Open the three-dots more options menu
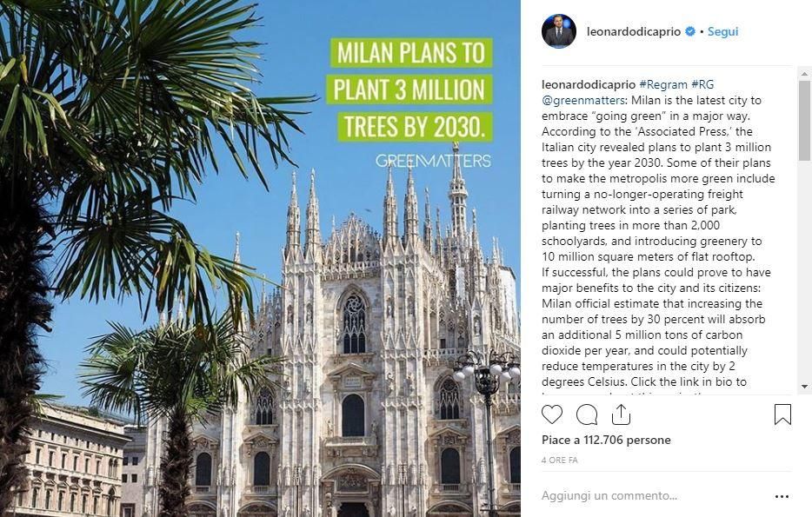Image resolution: width=812 pixels, height=517 pixels. coord(782,496)
